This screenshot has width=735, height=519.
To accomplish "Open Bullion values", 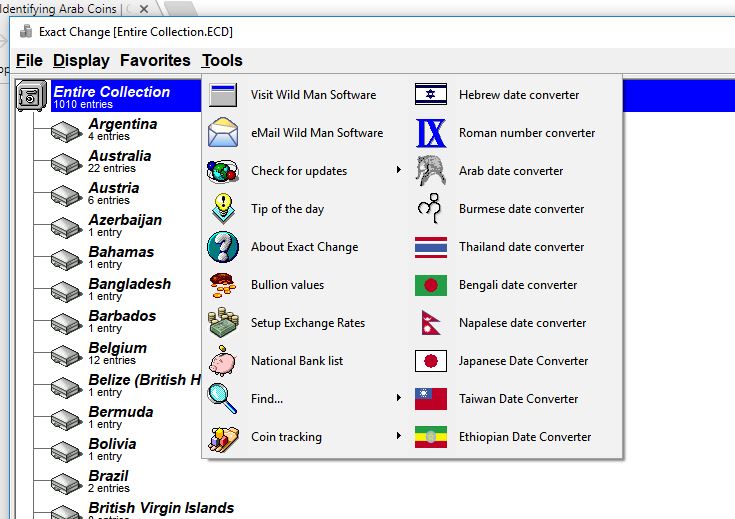I will click(x=287, y=285).
